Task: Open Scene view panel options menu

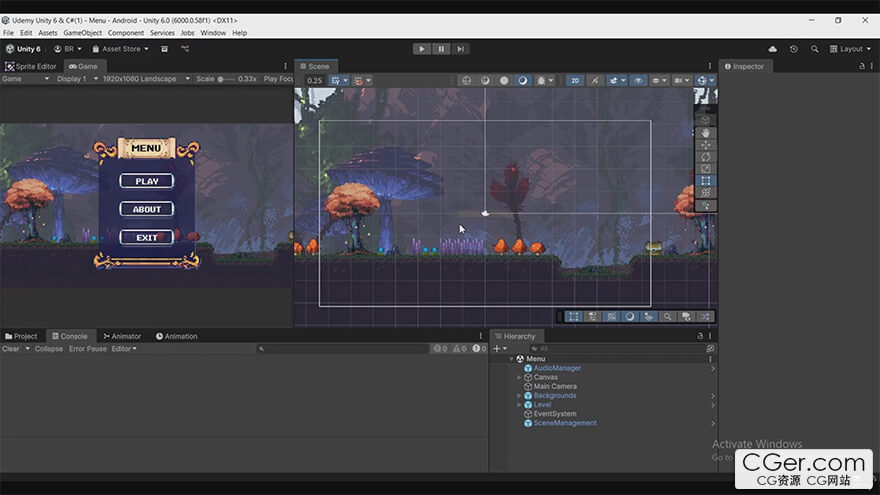Action: (709, 66)
